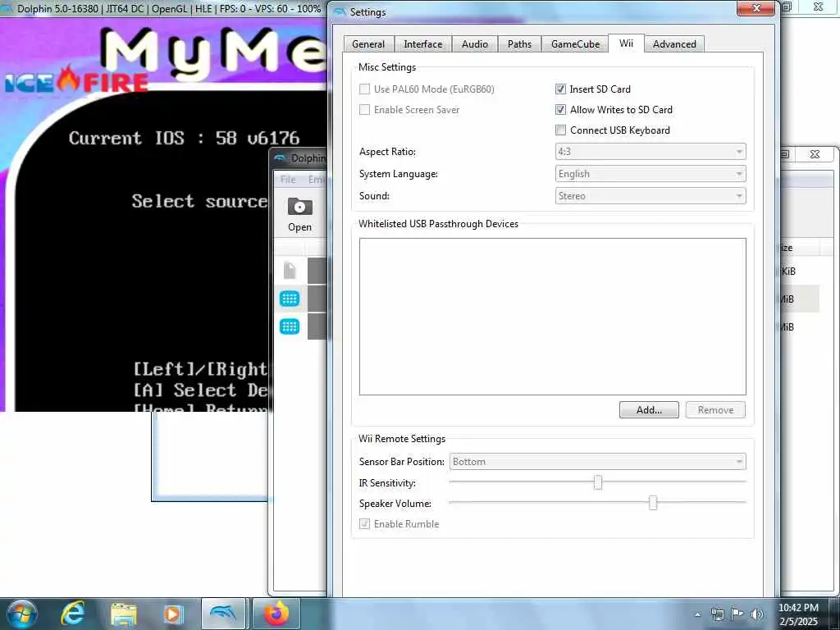This screenshot has width=840, height=630.
Task: Enable Connect USB Keyboard
Action: pos(560,130)
